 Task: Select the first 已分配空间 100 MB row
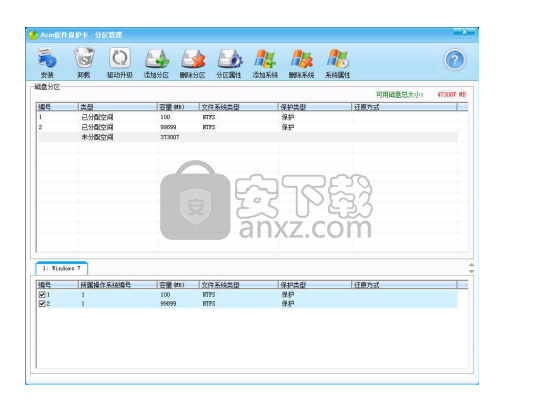click(247, 117)
